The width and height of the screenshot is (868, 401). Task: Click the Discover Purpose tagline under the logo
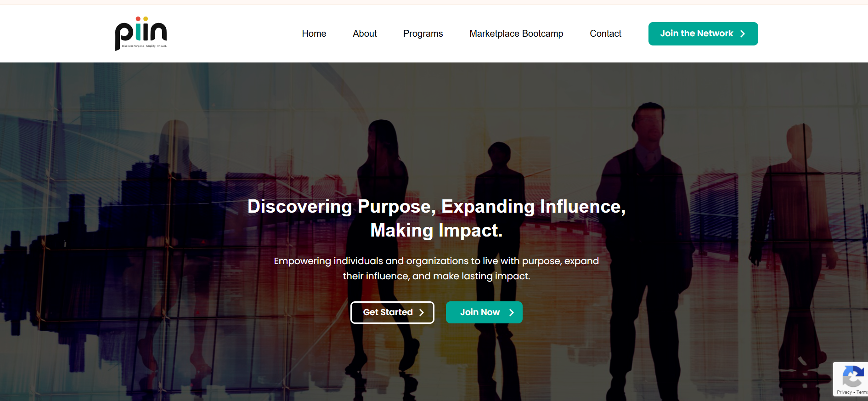click(x=144, y=46)
